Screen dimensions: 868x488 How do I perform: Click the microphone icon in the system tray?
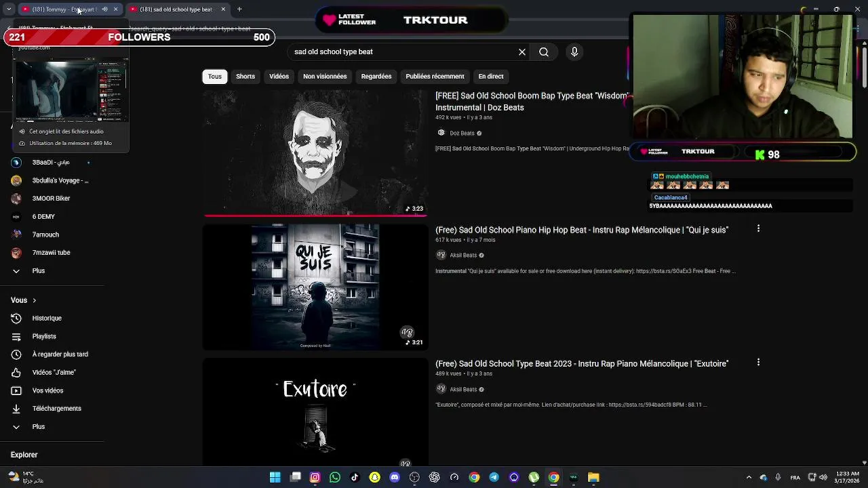point(778,477)
